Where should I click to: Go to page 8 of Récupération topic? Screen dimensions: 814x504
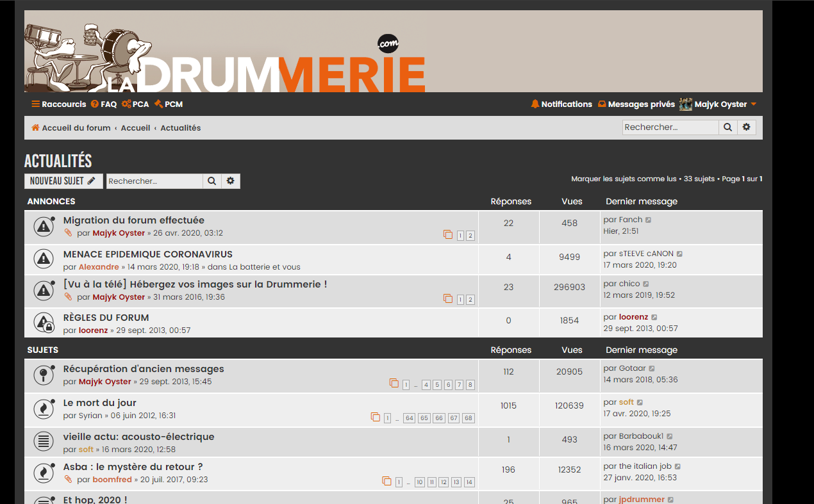tap(470, 385)
